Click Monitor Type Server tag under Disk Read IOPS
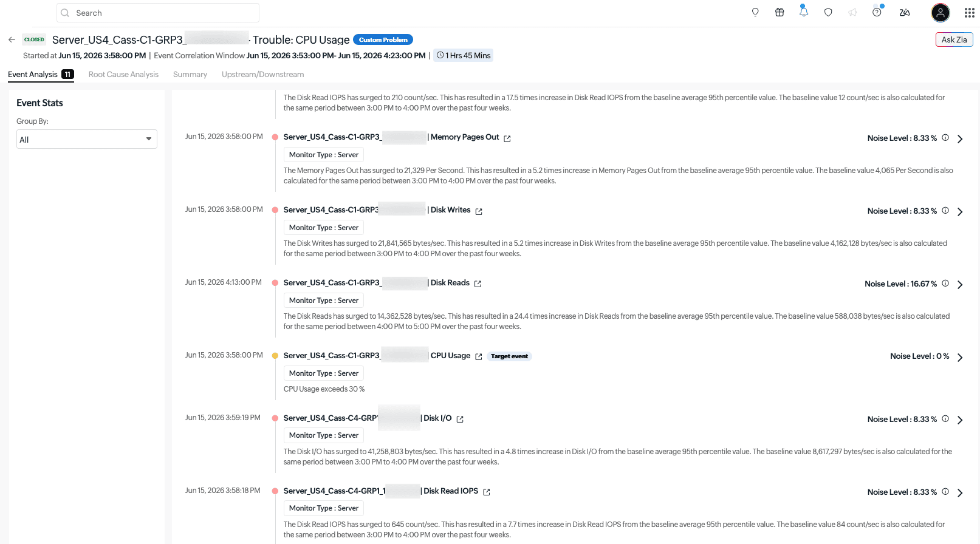This screenshot has height=544, width=980. (x=324, y=508)
